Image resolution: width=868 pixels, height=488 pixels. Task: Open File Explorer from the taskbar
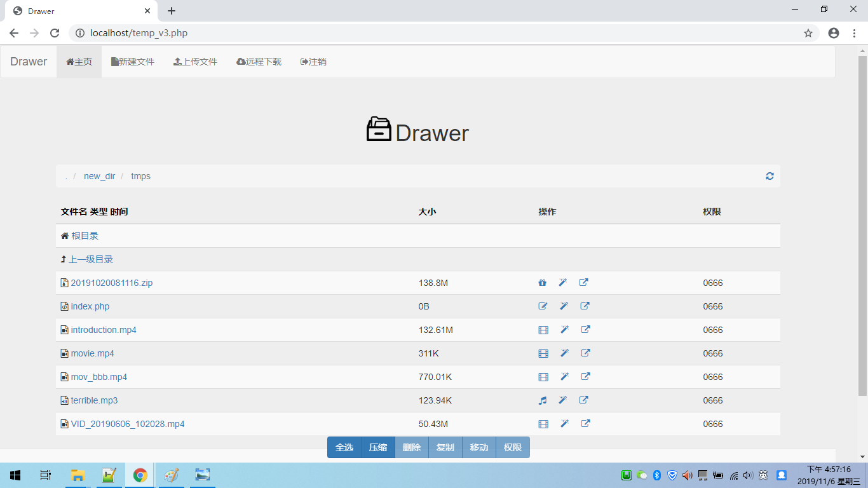pos(78,475)
